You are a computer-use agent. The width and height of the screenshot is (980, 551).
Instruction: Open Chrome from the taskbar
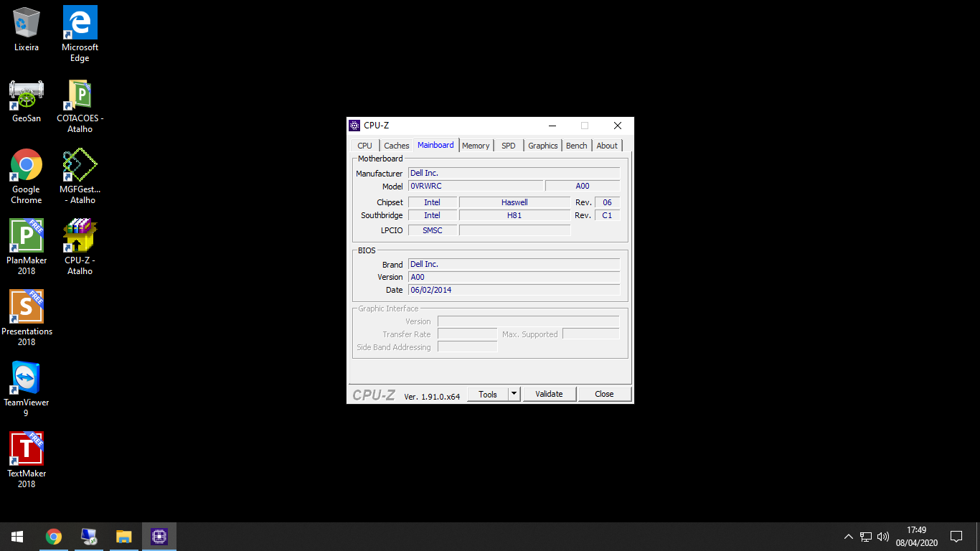point(54,537)
